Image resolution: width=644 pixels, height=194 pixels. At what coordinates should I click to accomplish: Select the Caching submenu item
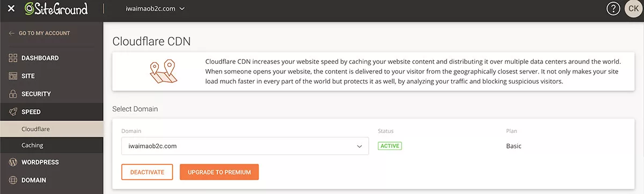coord(52,145)
